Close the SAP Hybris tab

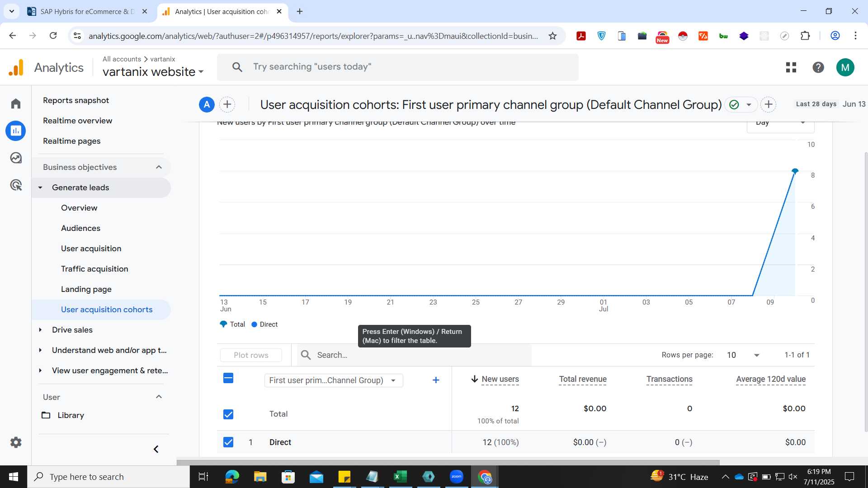145,11
